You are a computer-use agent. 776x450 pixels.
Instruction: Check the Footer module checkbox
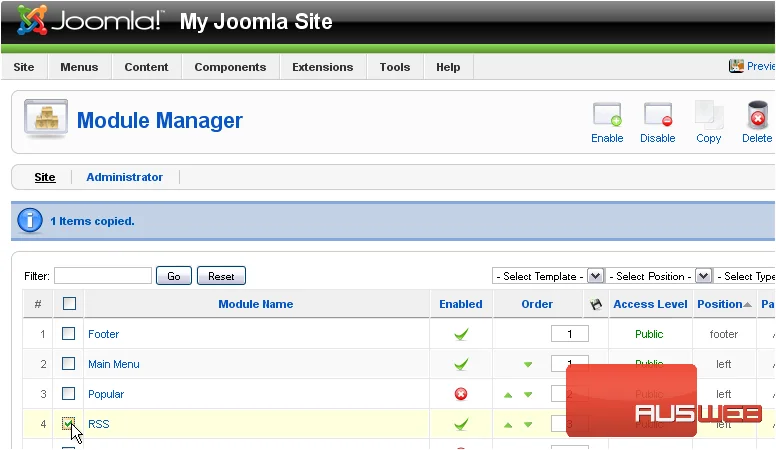pyautogui.click(x=68, y=334)
